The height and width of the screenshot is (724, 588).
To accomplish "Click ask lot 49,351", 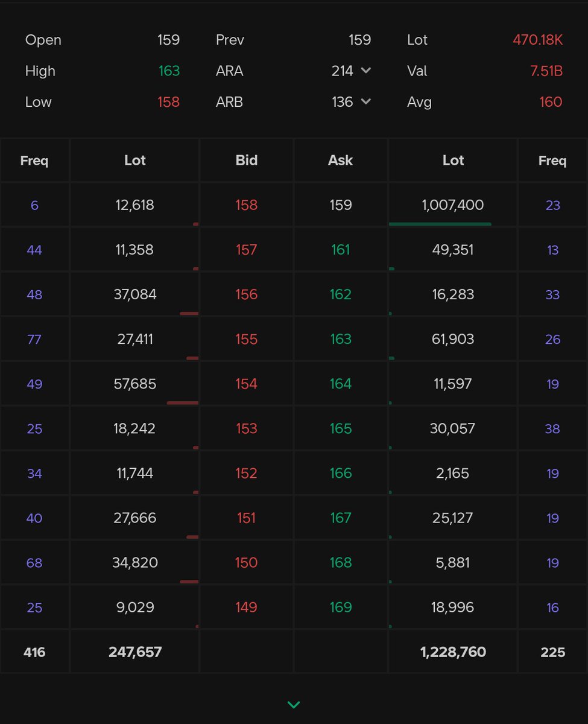I will point(453,250).
